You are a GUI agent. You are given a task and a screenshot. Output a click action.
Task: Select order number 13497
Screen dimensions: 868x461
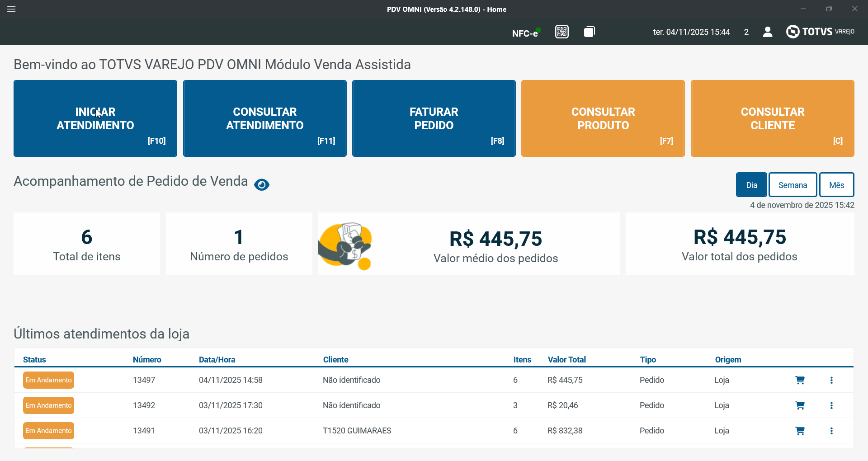click(144, 380)
